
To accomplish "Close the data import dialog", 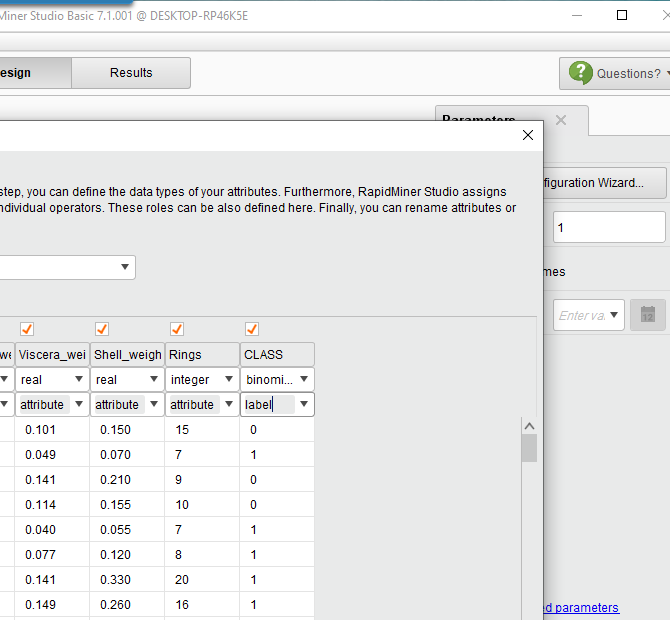I will point(528,135).
